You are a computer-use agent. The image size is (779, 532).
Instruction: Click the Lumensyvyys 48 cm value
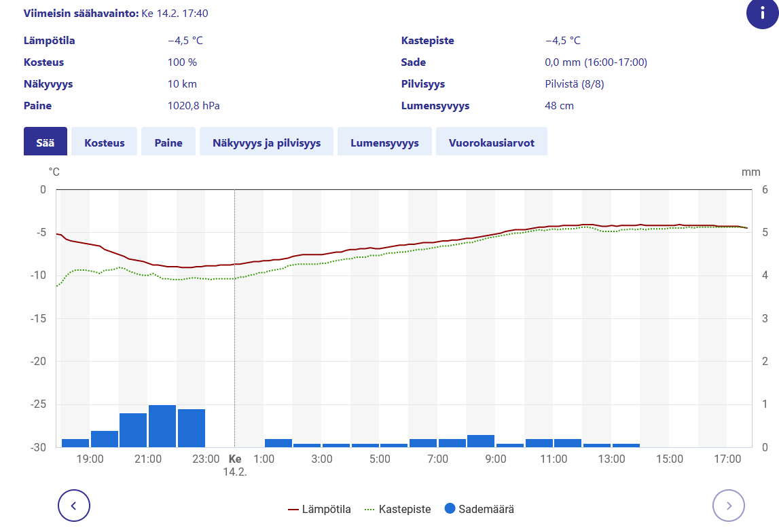[x=560, y=106]
